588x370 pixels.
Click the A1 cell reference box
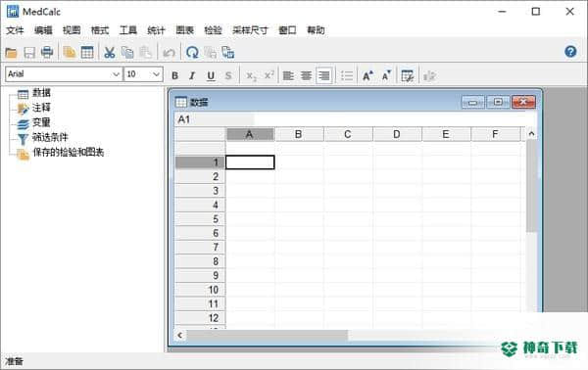pos(214,119)
